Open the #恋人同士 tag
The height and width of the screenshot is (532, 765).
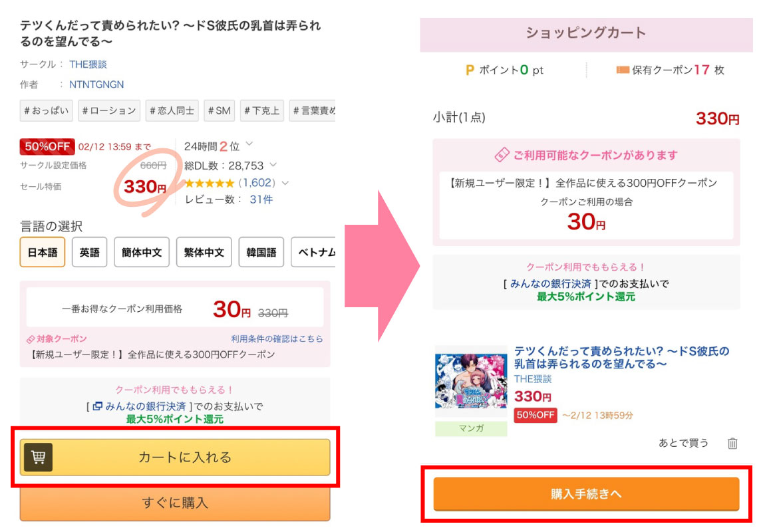click(x=172, y=111)
